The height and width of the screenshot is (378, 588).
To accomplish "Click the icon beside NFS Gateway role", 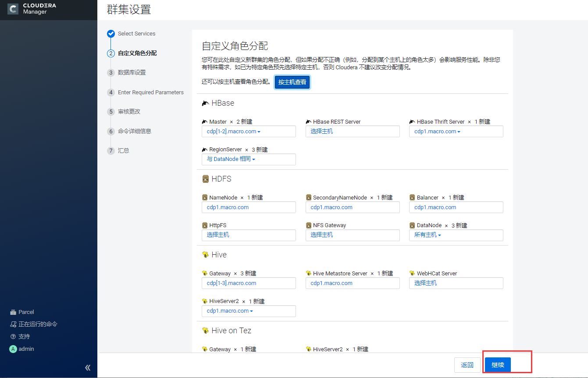I will point(308,225).
